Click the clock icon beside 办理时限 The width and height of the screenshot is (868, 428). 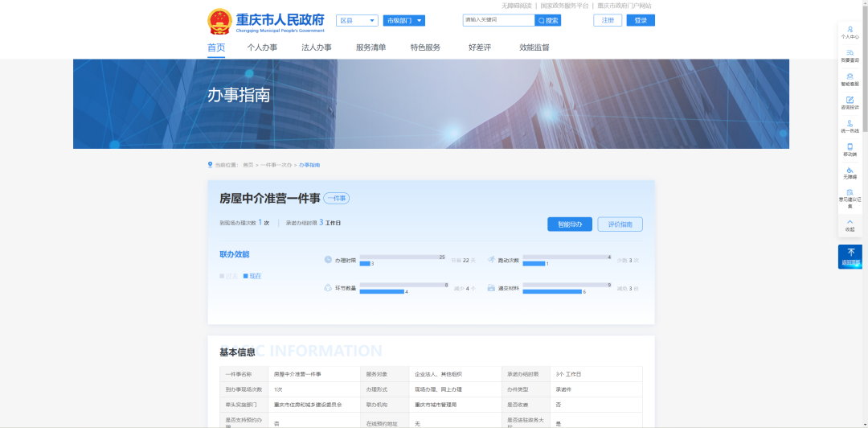point(328,260)
